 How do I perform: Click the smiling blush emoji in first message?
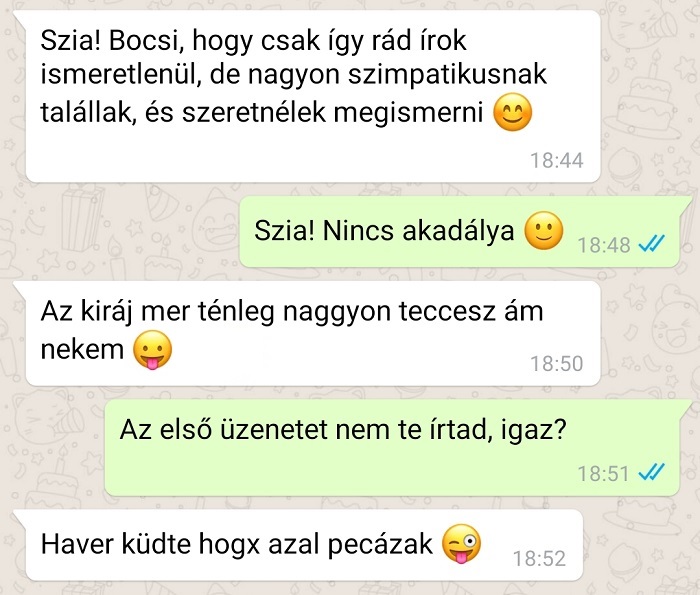(512, 112)
